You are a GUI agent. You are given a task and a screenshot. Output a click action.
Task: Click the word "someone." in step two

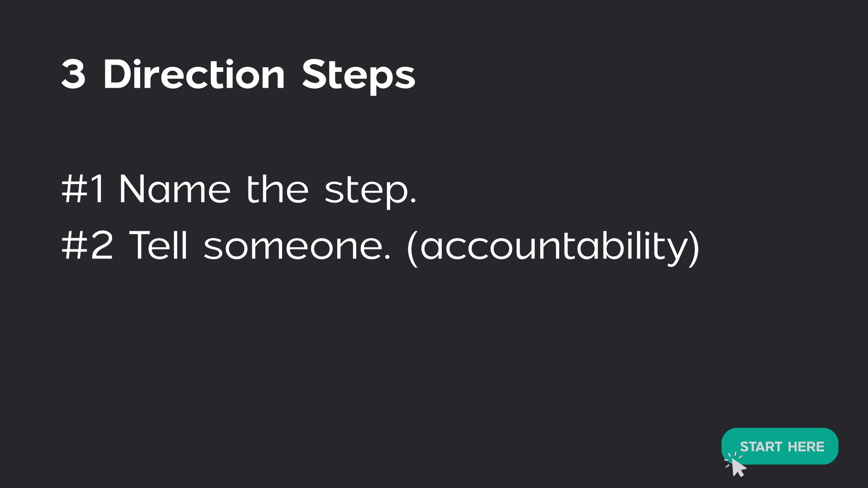pyautogui.click(x=297, y=247)
